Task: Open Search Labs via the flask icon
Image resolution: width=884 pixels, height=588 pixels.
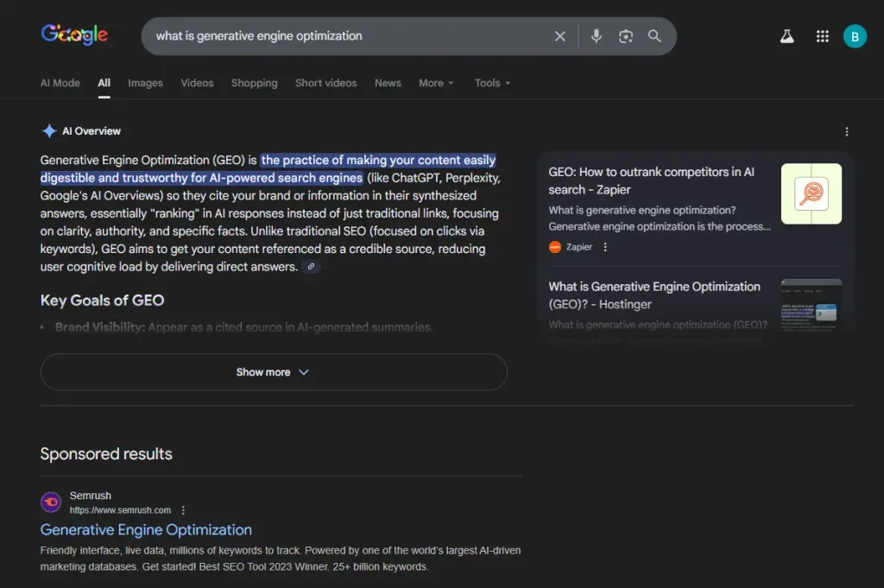Action: pos(786,35)
